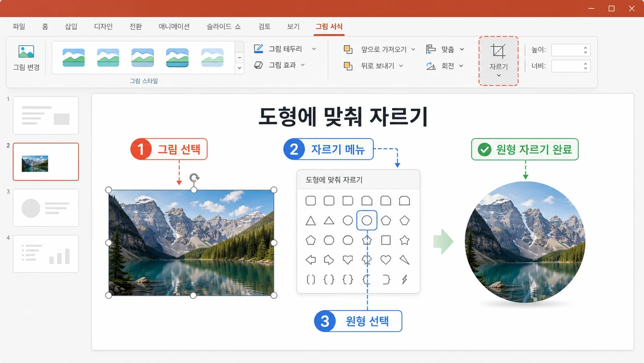Expand the 앞으로 가져오기 dropdown arrow
This screenshot has height=363, width=644.
[413, 49]
